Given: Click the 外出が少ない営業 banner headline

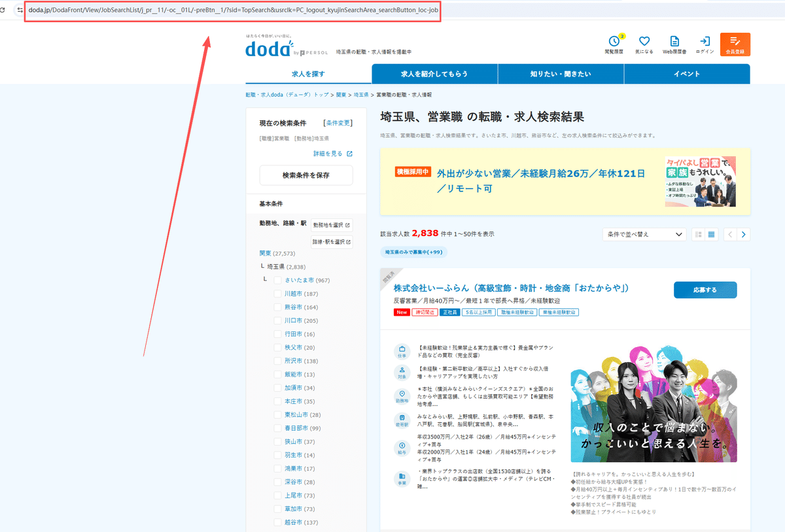Looking at the screenshot, I should pos(540,181).
